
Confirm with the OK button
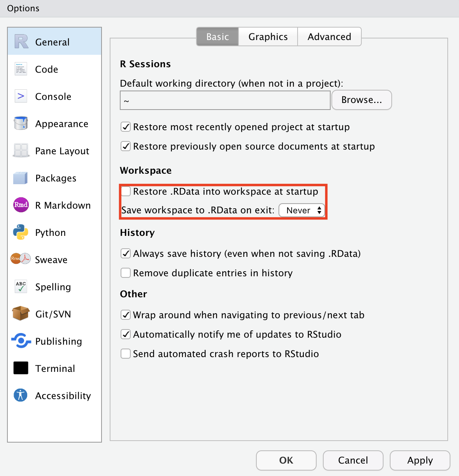click(286, 460)
